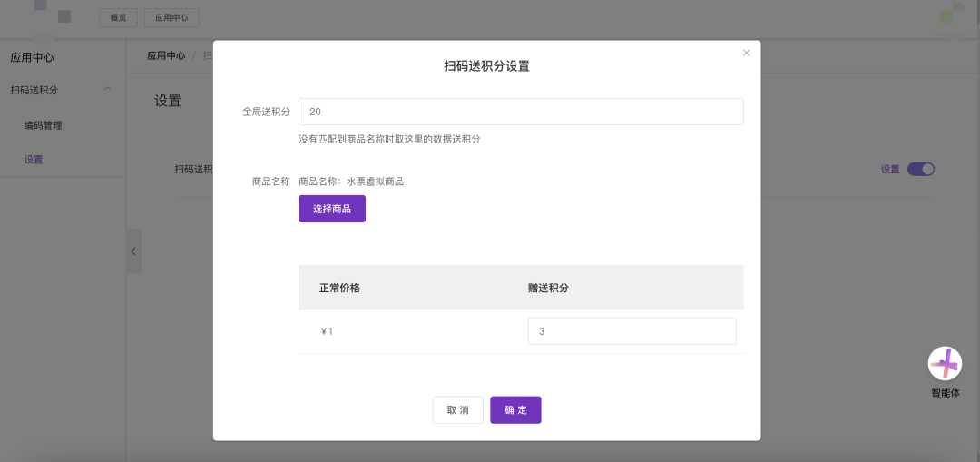Switch to the 应用中心 top tab
The width and height of the screenshot is (980, 462).
coord(171,17)
